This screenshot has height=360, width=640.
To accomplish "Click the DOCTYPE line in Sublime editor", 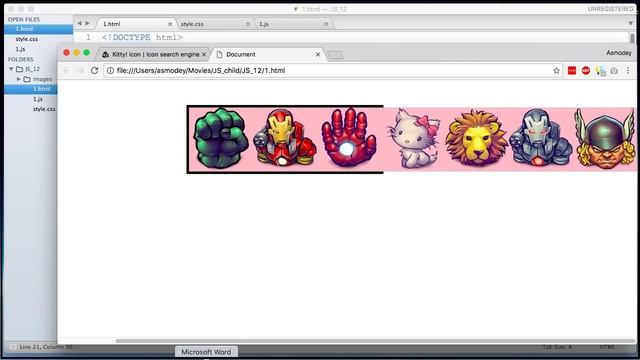I will (x=142, y=38).
